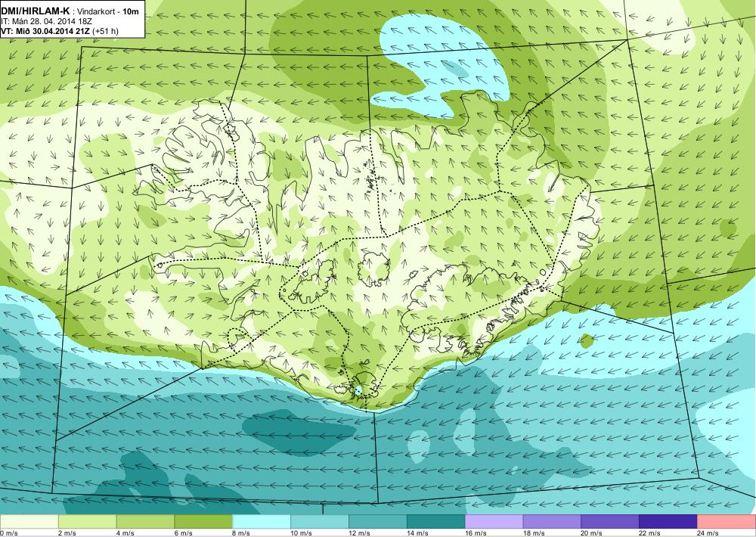Viewport: 756px width, 537px height.
Task: Click the 'VT: Mið 30.04.2014 21Z' valid time
Action: pos(45,31)
